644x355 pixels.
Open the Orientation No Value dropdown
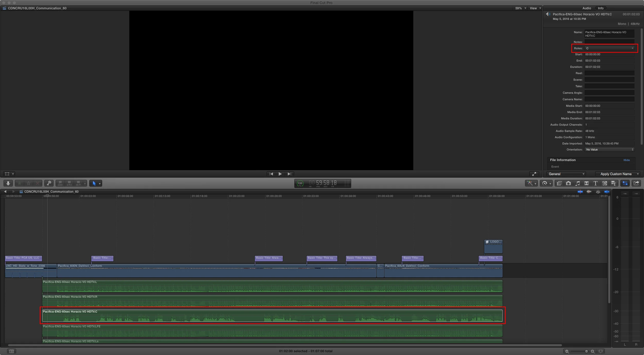click(609, 150)
